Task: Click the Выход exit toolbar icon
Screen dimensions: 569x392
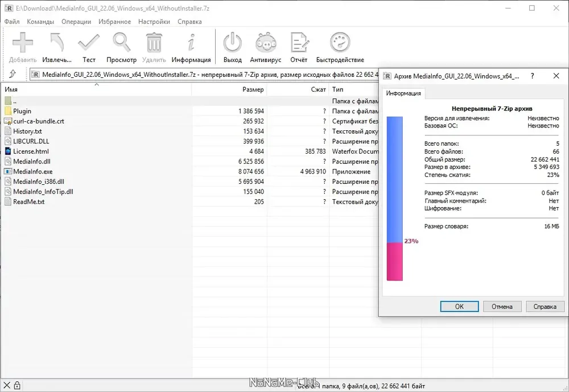Action: click(233, 47)
